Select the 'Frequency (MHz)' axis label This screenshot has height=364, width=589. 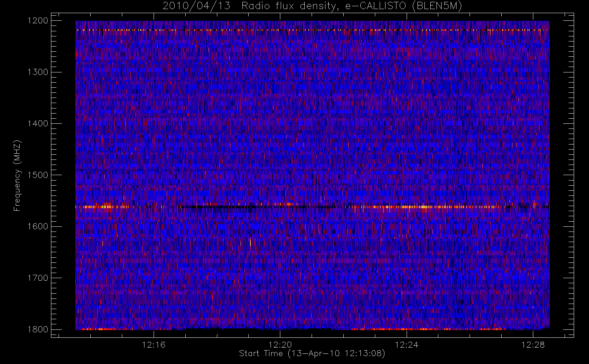tap(17, 175)
